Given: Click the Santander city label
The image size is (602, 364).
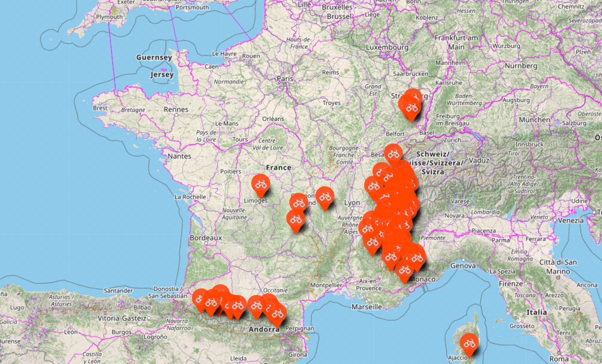Looking at the screenshot, I should [x=118, y=291].
